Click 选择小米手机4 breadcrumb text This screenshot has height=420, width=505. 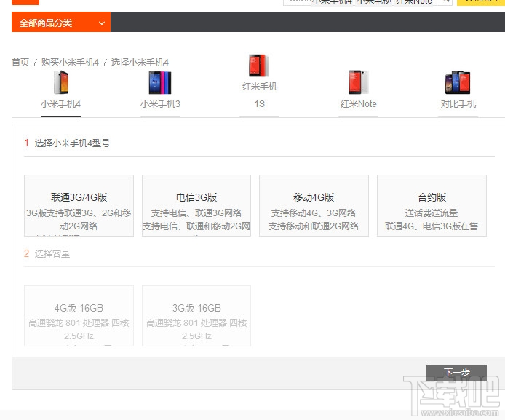point(140,62)
